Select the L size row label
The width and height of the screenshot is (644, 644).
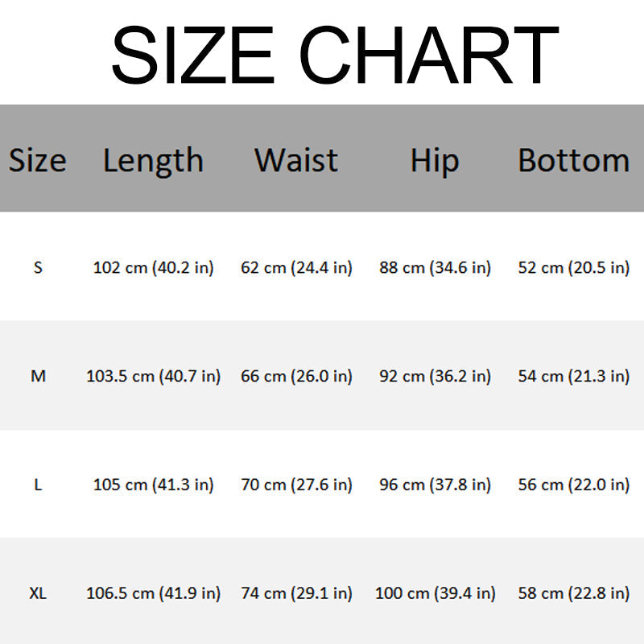[38, 485]
